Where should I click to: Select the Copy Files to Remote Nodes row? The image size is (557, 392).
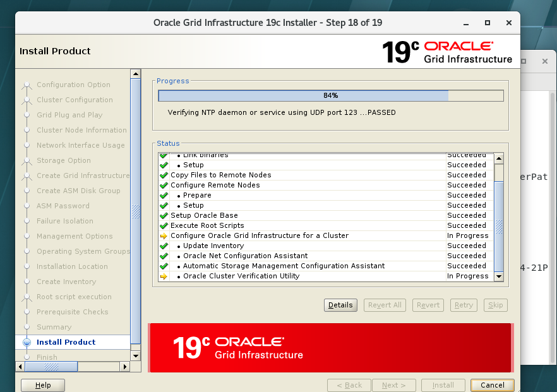pos(326,175)
